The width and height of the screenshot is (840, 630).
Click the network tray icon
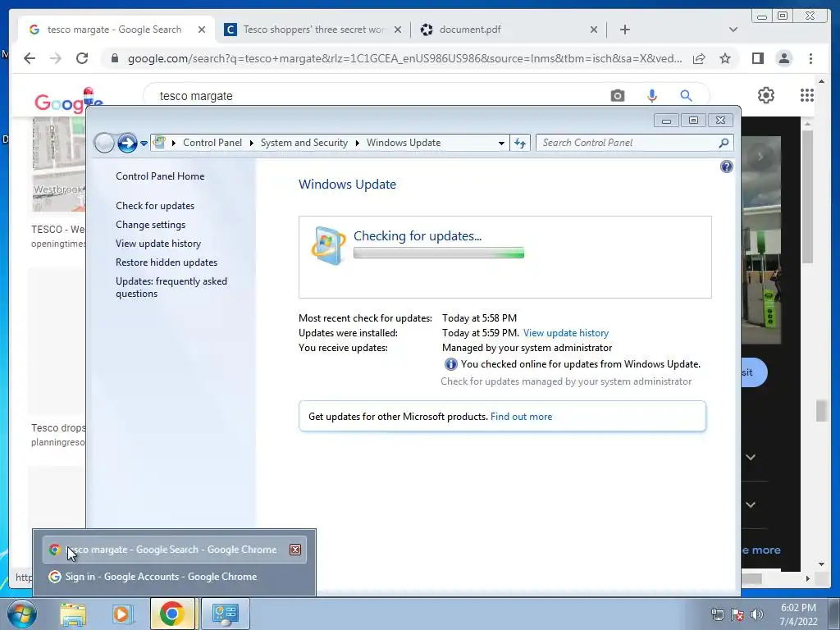point(717,614)
